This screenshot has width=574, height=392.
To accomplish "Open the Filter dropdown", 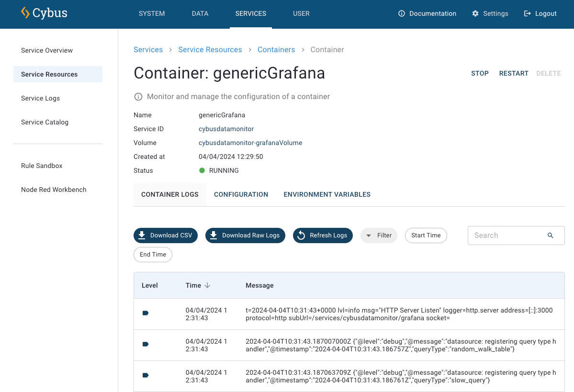I will (379, 235).
